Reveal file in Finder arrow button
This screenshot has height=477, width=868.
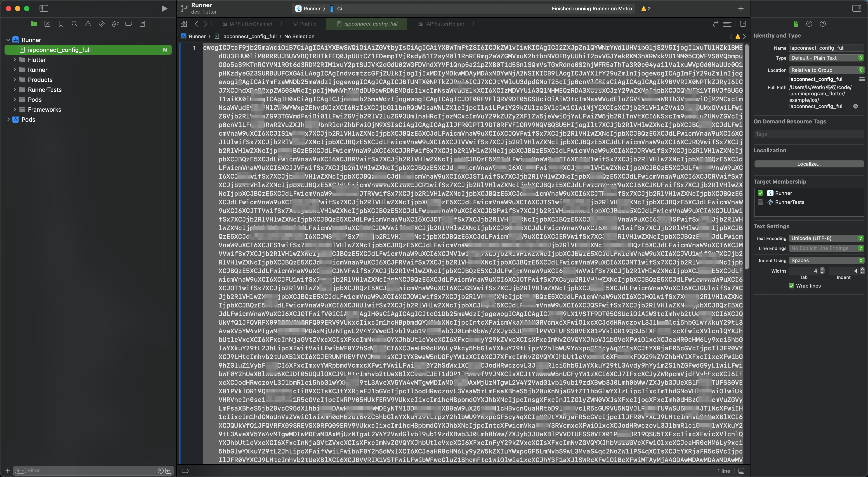coord(855,106)
